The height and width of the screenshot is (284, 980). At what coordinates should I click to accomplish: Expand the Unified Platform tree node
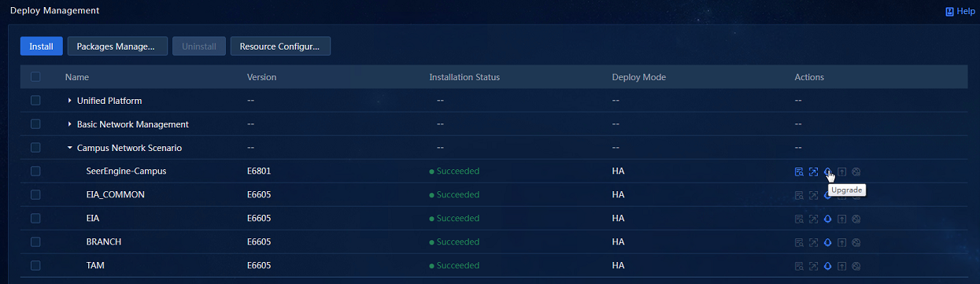pos(69,101)
